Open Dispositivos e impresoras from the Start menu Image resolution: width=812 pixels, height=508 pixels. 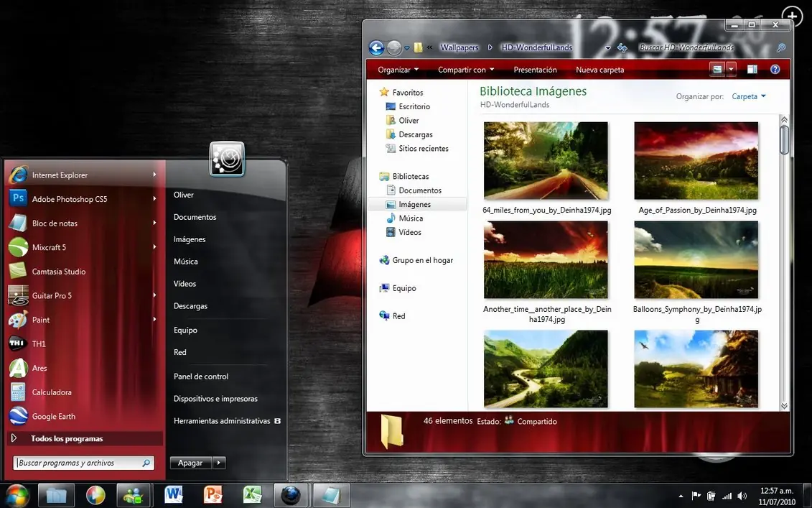(215, 399)
